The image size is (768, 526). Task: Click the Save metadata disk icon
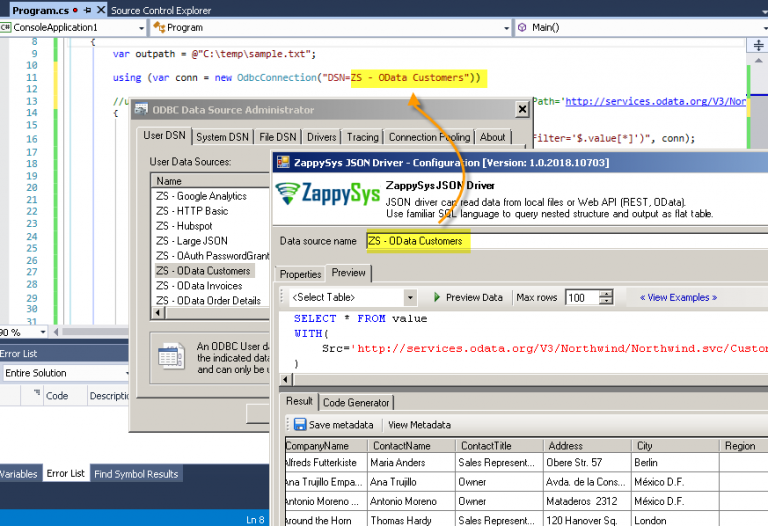(x=300, y=424)
